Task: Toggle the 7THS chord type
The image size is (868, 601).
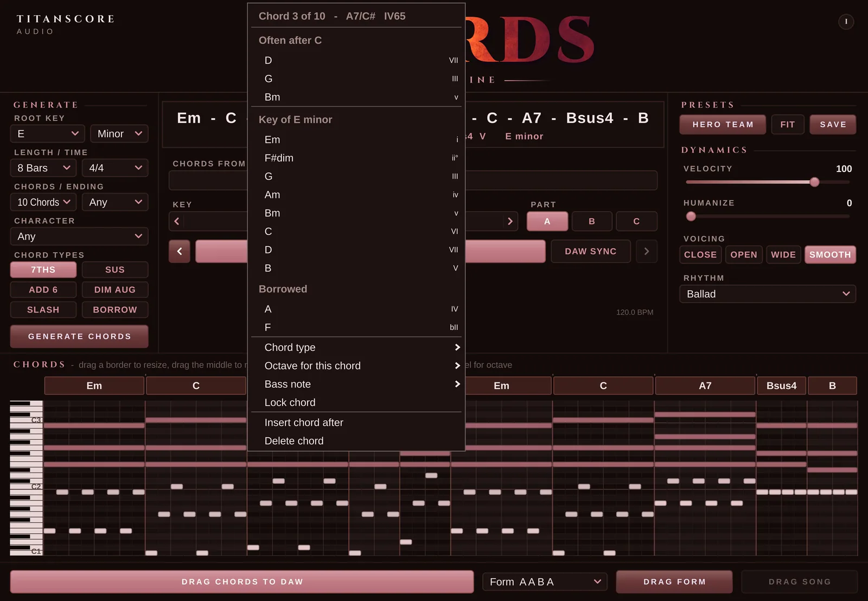Action: coord(43,270)
